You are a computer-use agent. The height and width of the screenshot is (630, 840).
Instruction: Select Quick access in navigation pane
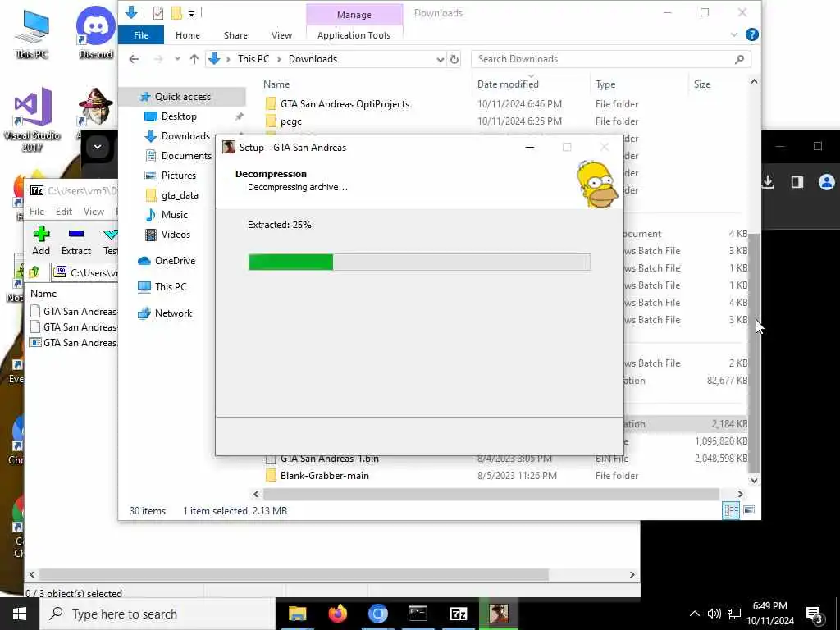182,97
